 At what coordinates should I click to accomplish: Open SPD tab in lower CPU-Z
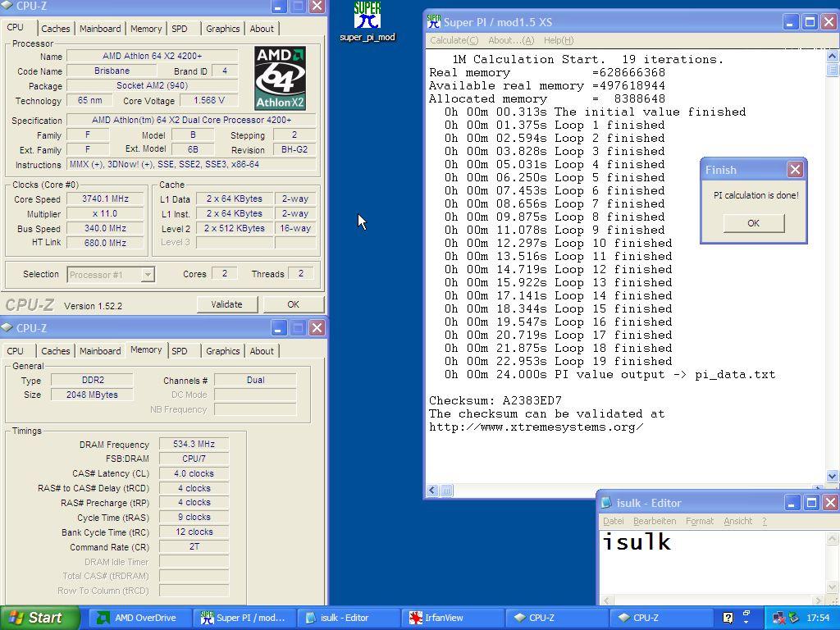coord(180,351)
